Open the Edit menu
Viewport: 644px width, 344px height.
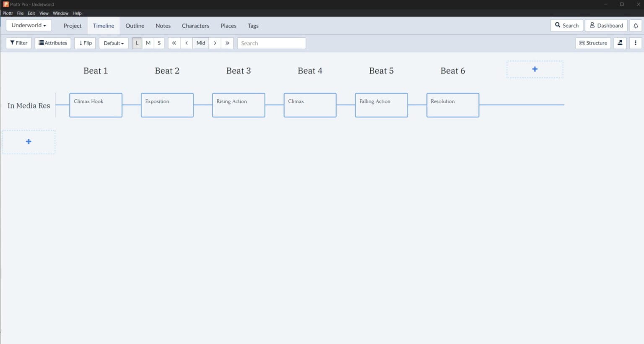coord(31,13)
